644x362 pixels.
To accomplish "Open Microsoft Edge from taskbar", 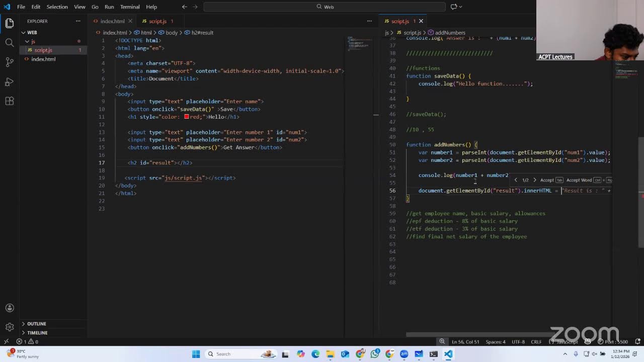I will pos(315,354).
